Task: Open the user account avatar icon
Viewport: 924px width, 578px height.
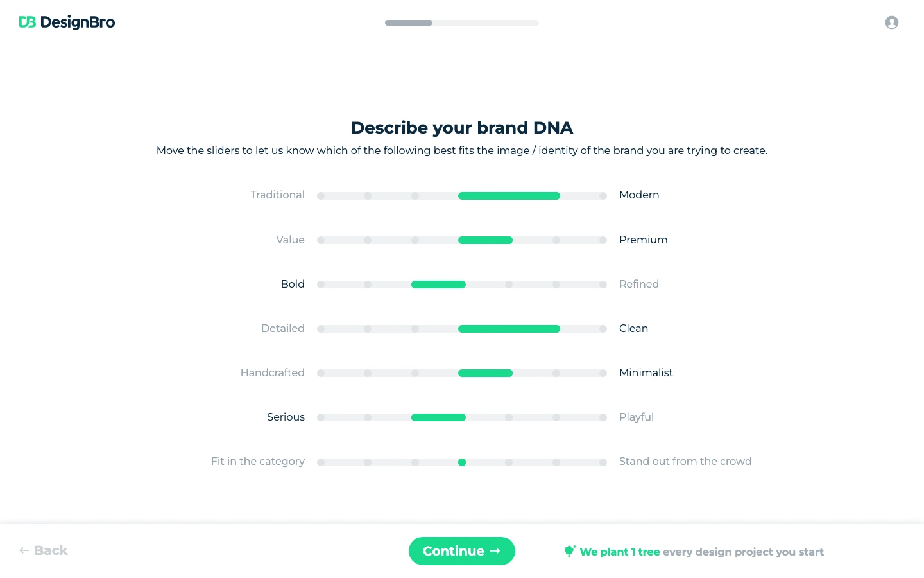Action: 892,22
